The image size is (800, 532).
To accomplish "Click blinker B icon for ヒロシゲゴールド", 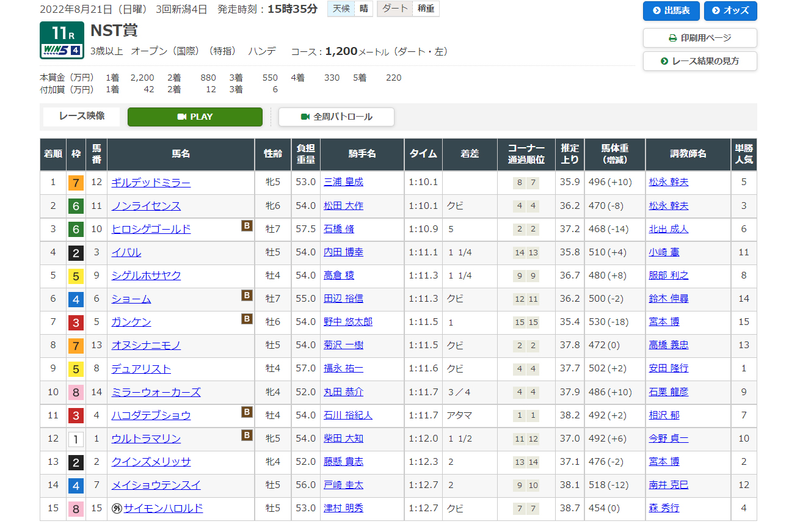I will 247,226.
